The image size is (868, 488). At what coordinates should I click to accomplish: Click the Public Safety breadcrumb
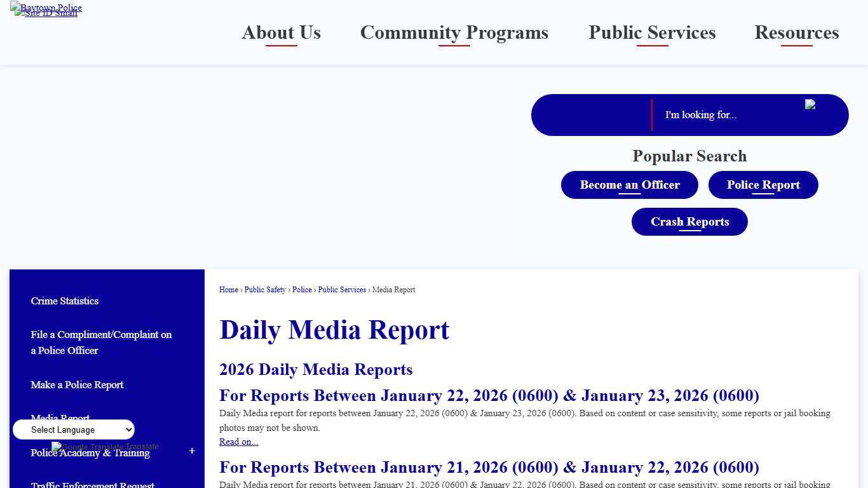[265, 290]
